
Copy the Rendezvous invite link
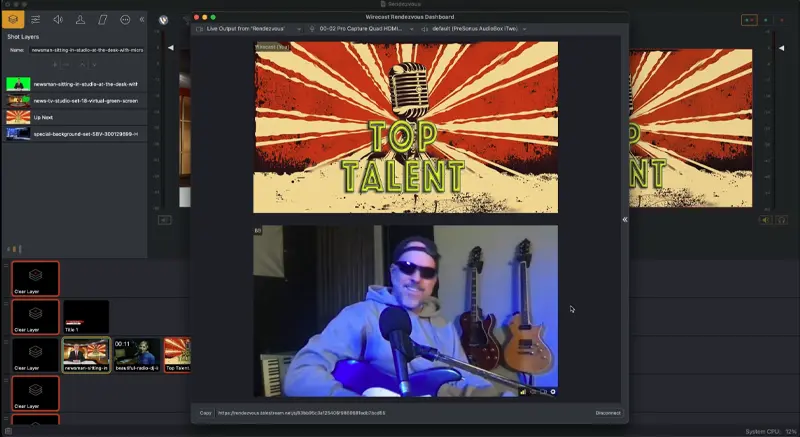click(206, 413)
